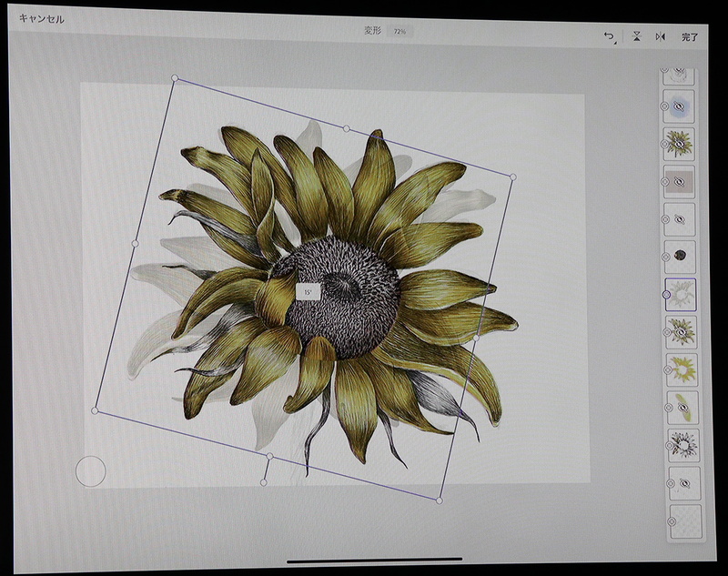Show the hidden black line-art sunflower layer
Viewport: 728px width, 576px height.
pyautogui.click(x=684, y=445)
